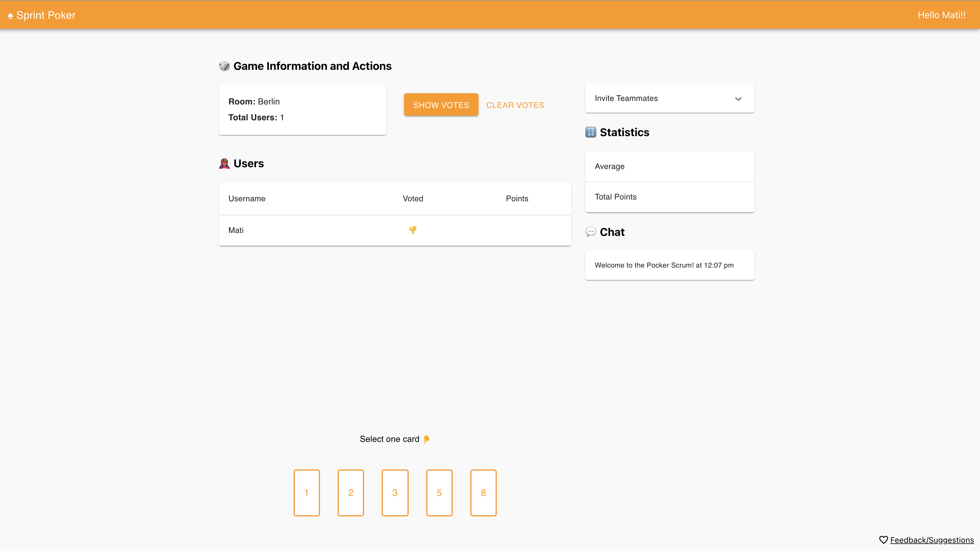Click the Chat speech bubble icon
980x551 pixels.
point(590,232)
